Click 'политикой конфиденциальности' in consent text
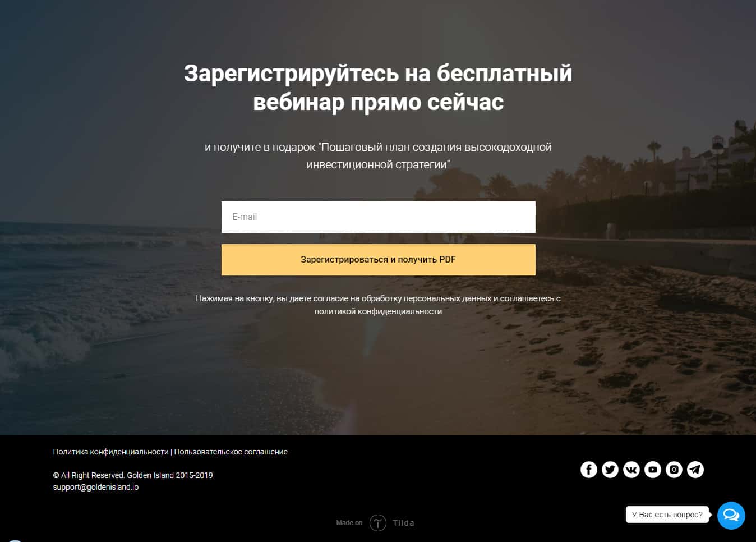The image size is (756, 542). pyautogui.click(x=378, y=311)
